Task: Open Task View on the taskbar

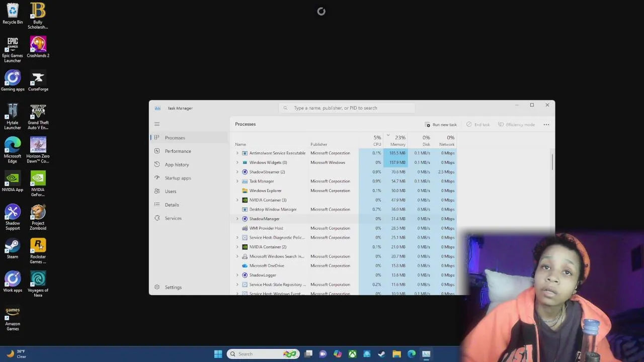Action: point(308,354)
